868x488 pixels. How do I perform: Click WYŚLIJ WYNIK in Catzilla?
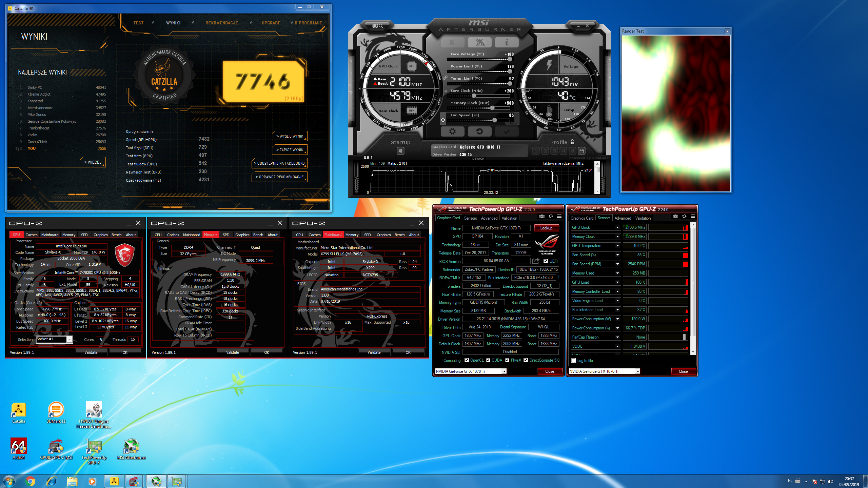290,136
